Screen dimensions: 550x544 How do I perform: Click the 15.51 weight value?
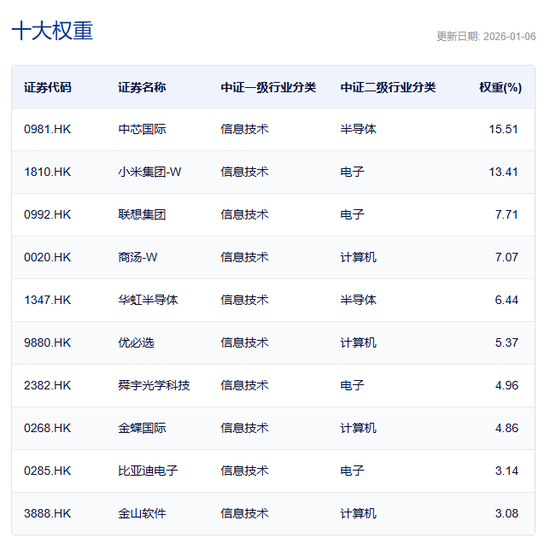pyautogui.click(x=504, y=129)
